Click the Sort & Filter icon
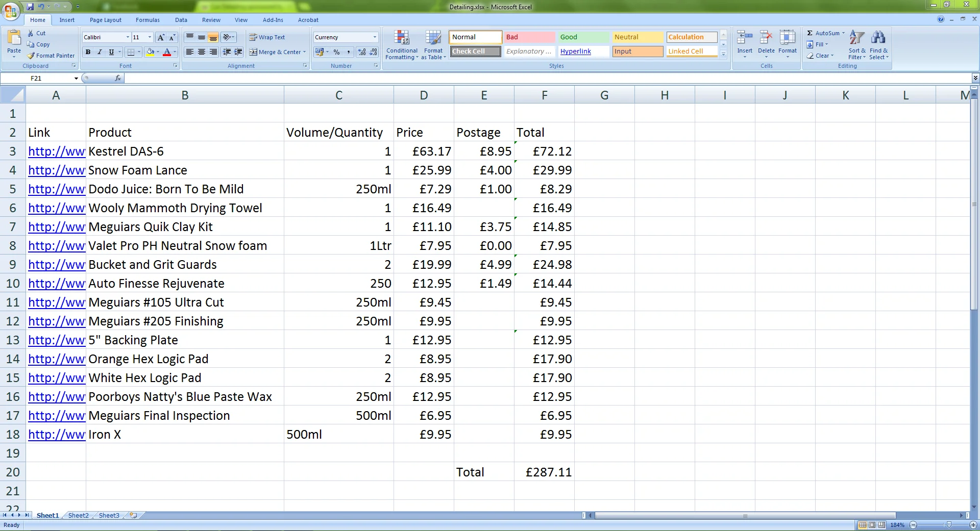The height and width of the screenshot is (531, 980). click(x=857, y=38)
